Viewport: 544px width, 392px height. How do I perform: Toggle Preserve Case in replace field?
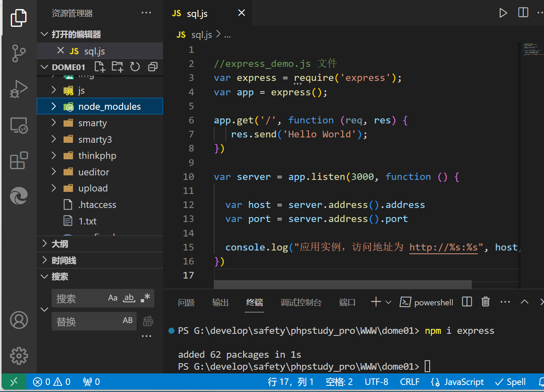click(128, 321)
